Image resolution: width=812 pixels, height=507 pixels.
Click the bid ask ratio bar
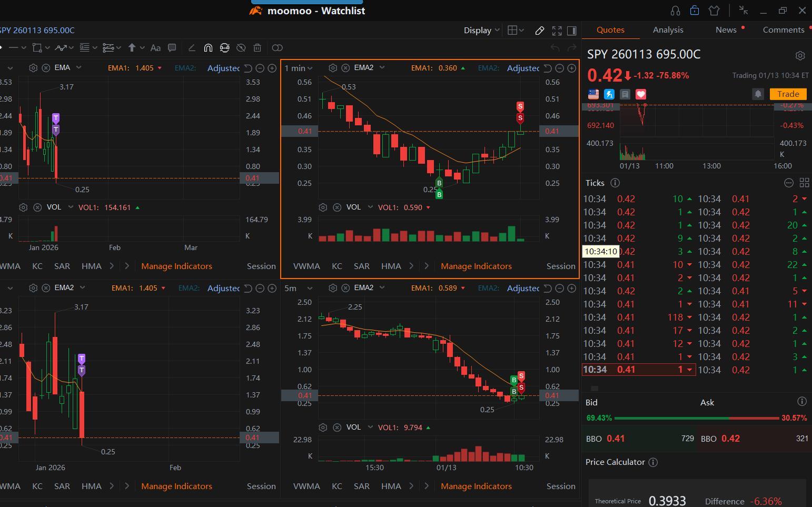pos(697,418)
